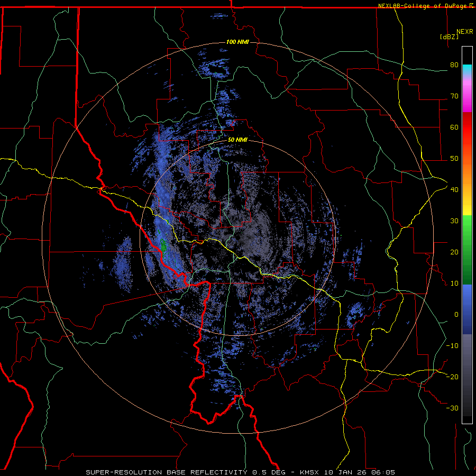The image size is (476, 476).
Task: Click the 80 value on the dBZ scale
Action: coord(454,65)
